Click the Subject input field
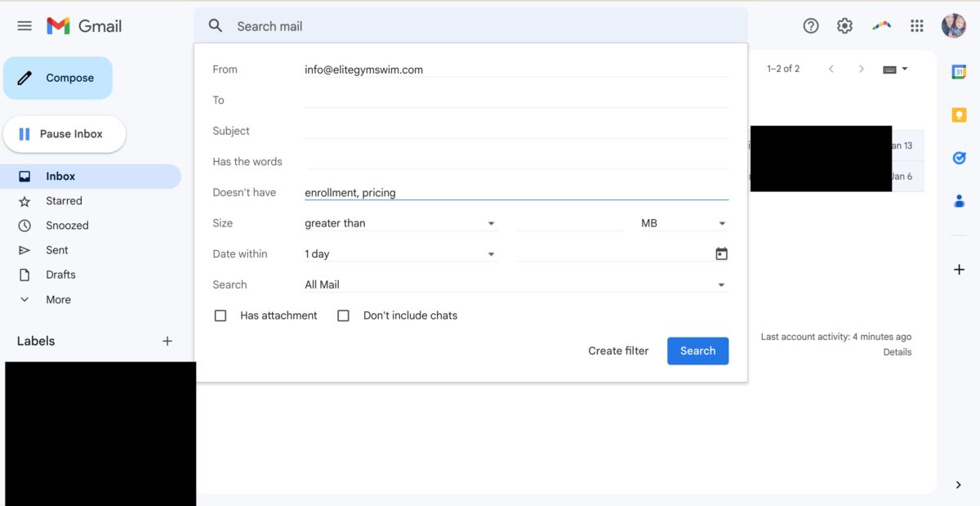 (516, 131)
